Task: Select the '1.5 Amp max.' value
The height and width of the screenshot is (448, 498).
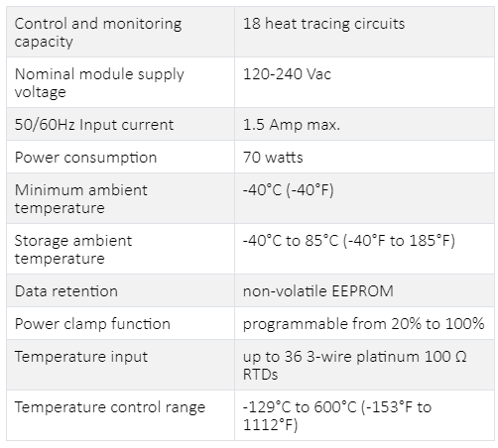Action: (292, 125)
